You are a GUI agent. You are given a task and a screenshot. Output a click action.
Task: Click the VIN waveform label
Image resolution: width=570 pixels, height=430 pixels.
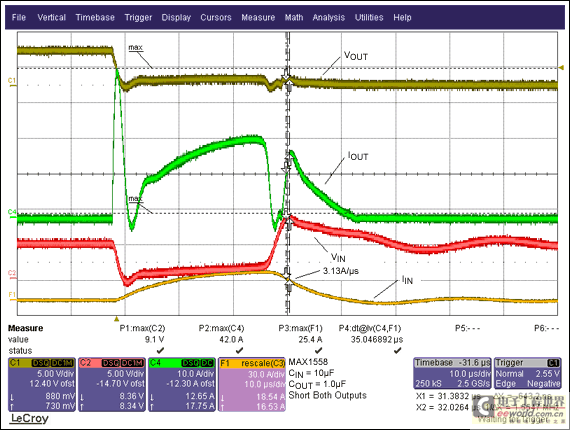[x=338, y=257]
